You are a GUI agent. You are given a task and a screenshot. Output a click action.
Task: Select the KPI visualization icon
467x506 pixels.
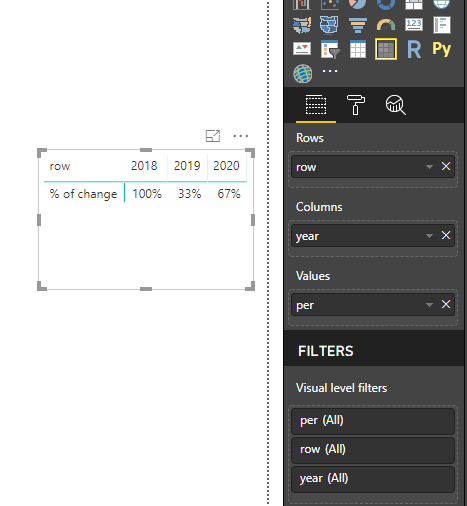(302, 49)
